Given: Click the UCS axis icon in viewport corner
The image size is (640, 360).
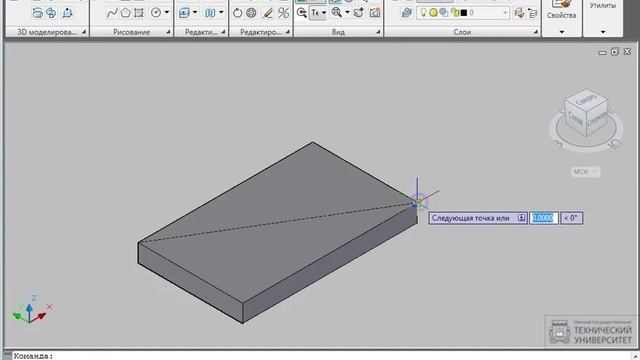Looking at the screenshot, I should tap(32, 309).
